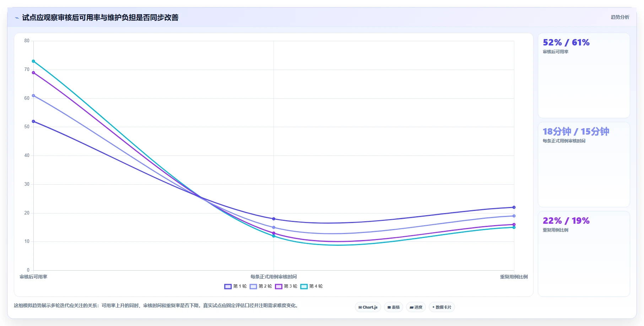This screenshot has width=644, height=326.
Task: Click the y-axis tick label 50
Action: (x=27, y=127)
